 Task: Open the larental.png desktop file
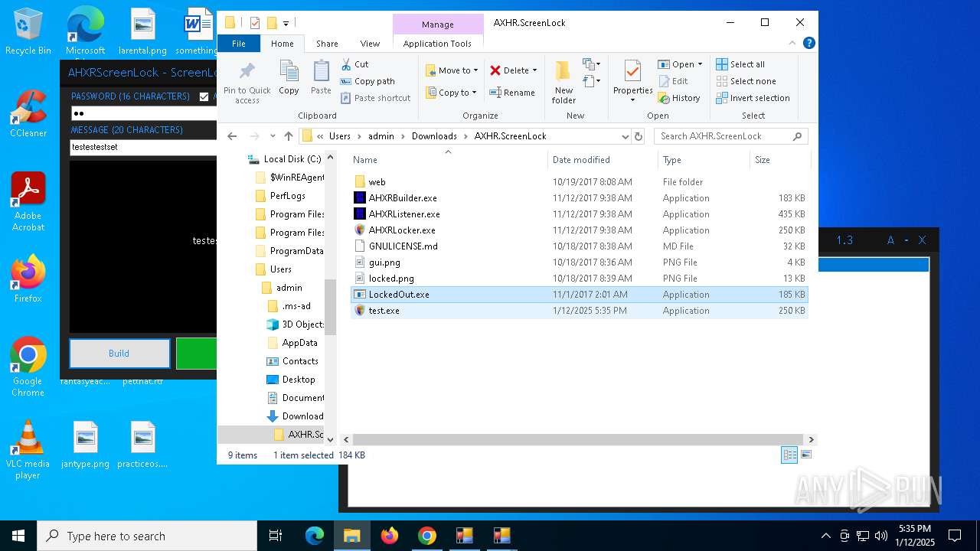pos(142,32)
